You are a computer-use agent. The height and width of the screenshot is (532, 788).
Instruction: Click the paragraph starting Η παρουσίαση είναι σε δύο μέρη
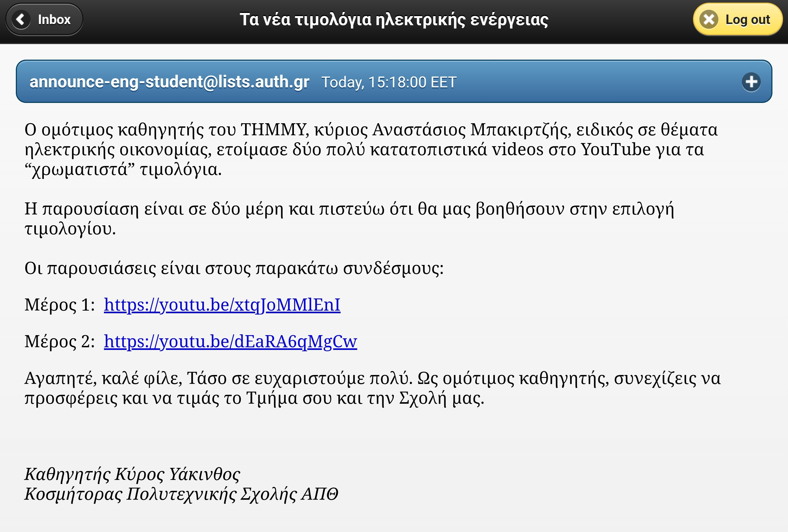point(349,219)
